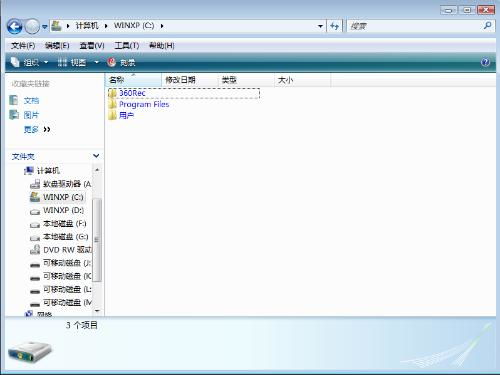Click the refresh button beside address bar
Viewport: 500px width, 375px height.
334,26
